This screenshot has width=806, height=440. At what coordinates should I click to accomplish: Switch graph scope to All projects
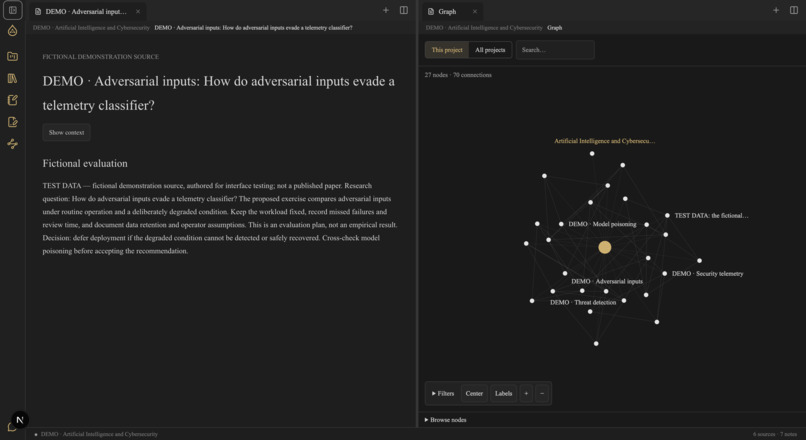(x=490, y=50)
